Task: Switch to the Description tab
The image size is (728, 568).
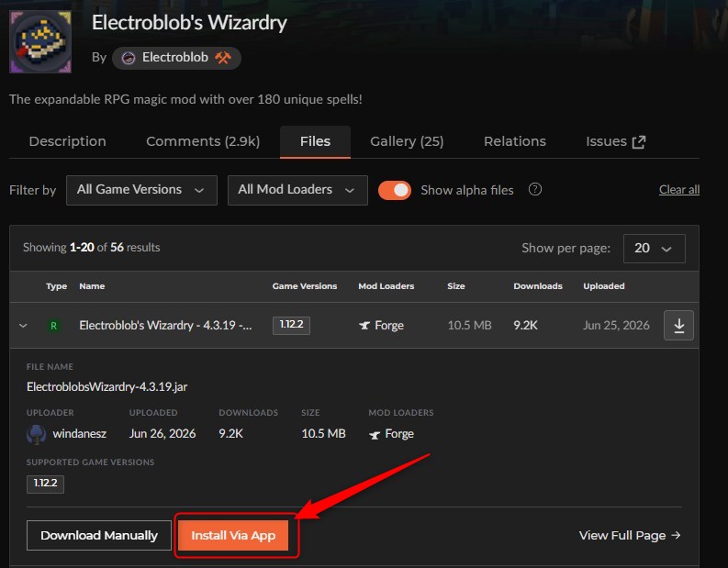Action: point(67,141)
